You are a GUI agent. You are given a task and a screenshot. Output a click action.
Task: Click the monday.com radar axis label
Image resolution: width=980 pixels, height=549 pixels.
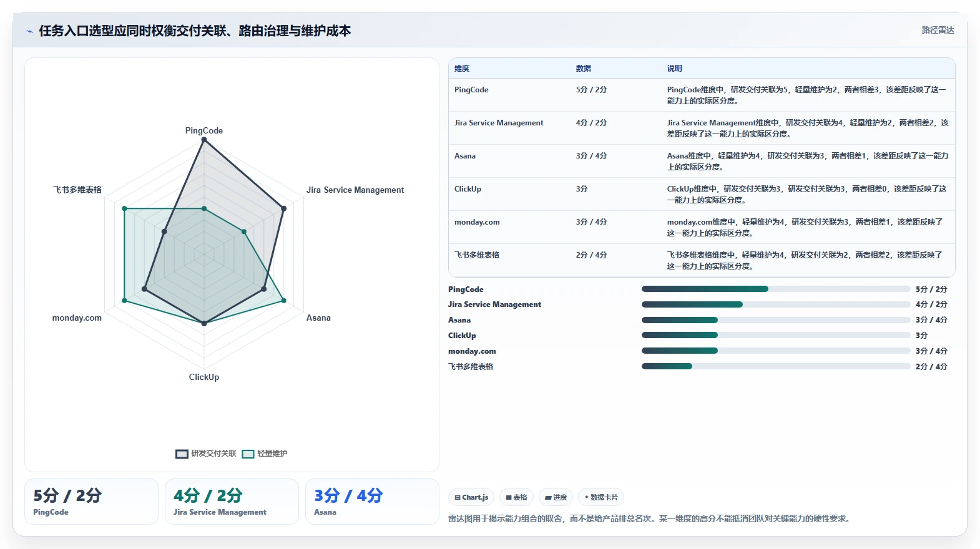[x=77, y=318]
